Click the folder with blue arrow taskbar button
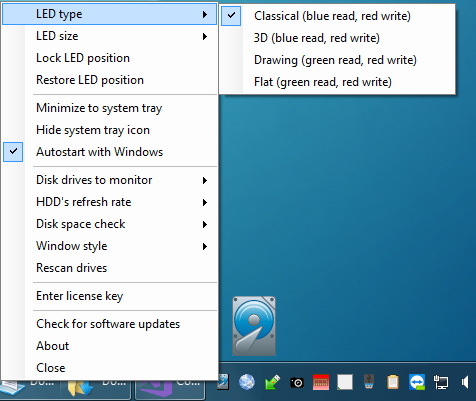 (95, 389)
